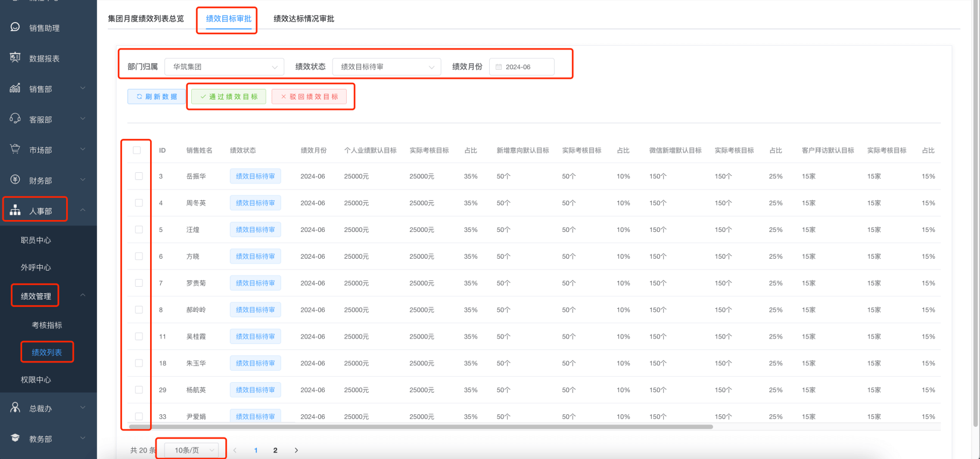Viewport: 980px width, 459px height.
Task: Switch to 集团月度绩效列表总览 tab
Action: click(x=146, y=18)
